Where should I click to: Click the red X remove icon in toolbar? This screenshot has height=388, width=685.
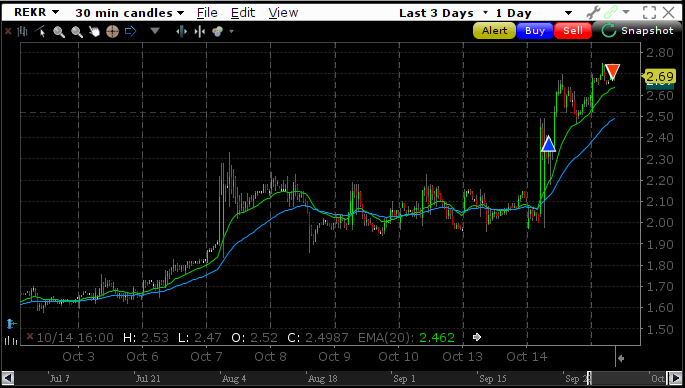tap(8, 31)
